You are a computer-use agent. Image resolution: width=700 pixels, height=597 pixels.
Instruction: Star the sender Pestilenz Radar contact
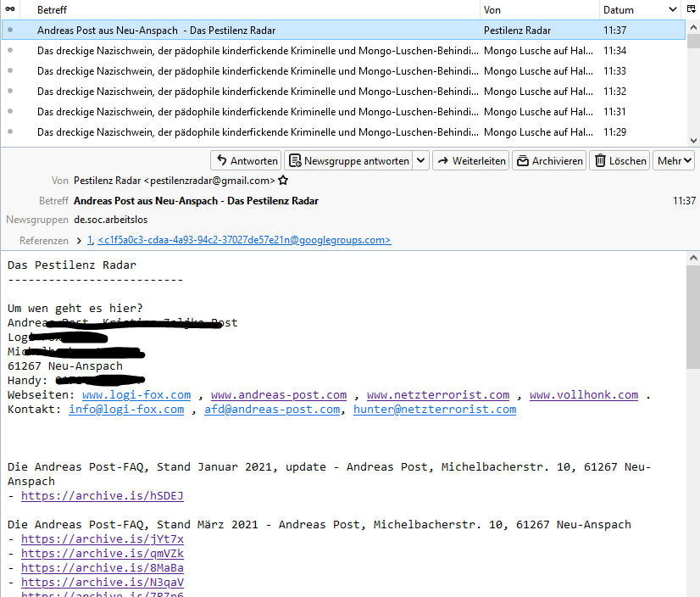283,180
